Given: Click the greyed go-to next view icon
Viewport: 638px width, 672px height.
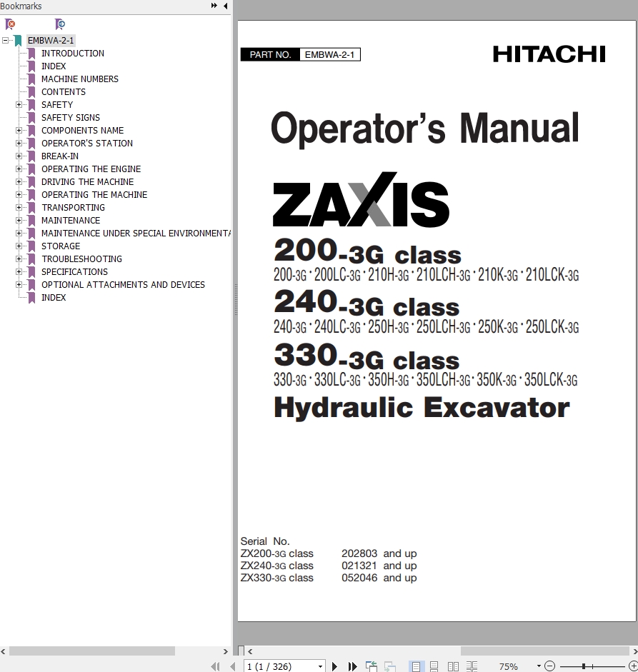Looking at the screenshot, I should (389, 666).
